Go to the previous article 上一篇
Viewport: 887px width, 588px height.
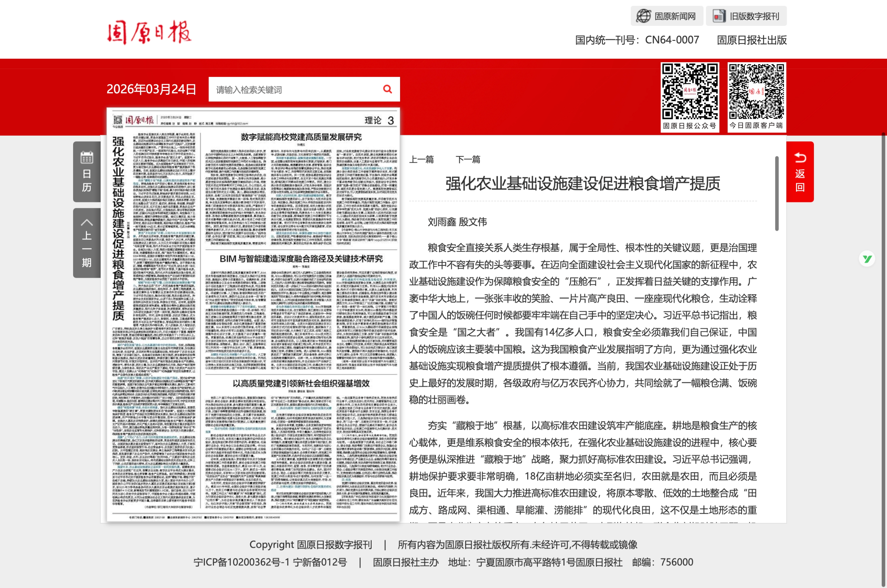[x=421, y=159]
